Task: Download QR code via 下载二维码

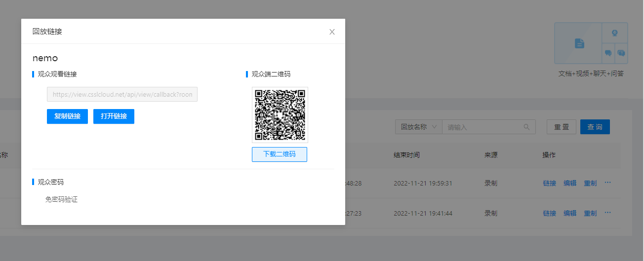Action: 280,154
